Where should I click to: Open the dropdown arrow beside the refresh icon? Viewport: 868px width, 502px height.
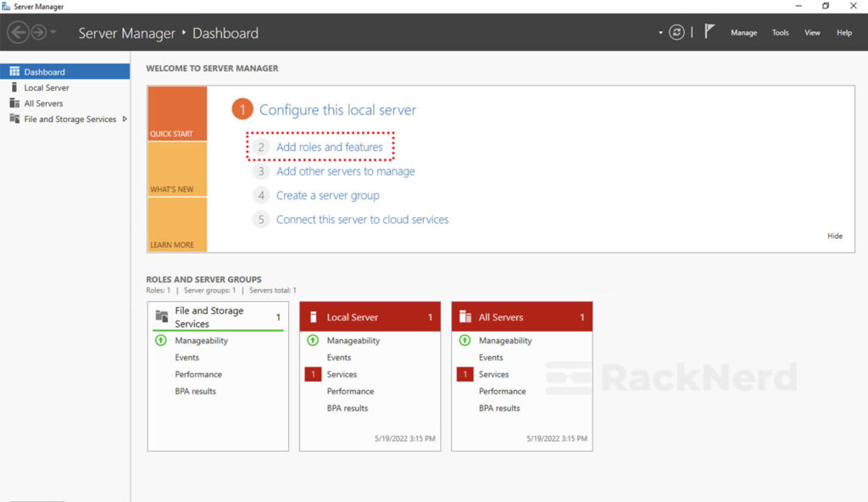point(659,31)
